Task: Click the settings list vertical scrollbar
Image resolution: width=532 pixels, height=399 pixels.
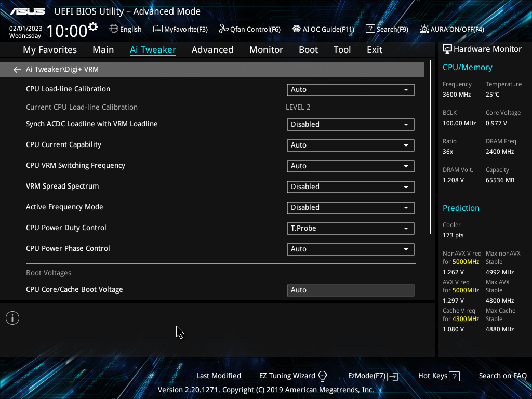Action: [x=430, y=147]
